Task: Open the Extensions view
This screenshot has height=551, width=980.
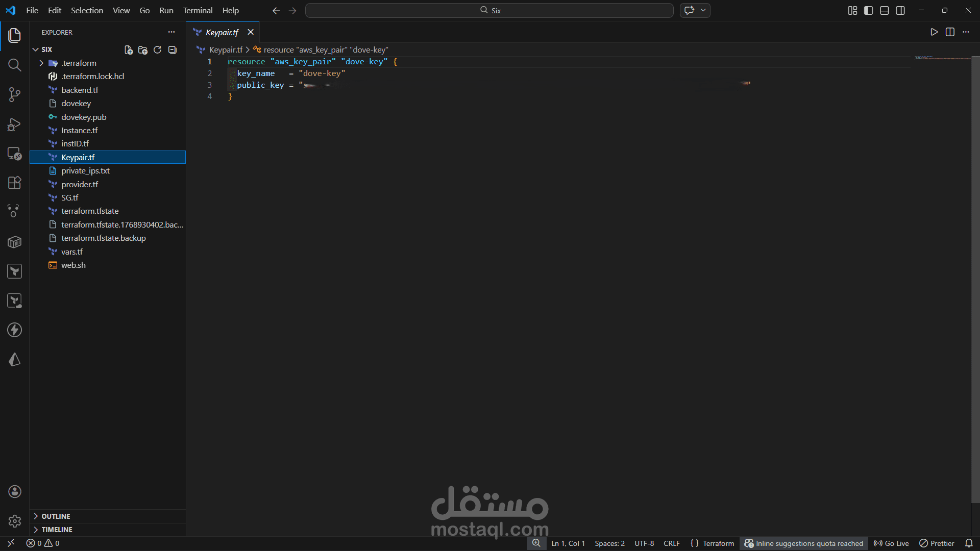Action: pos(14,183)
